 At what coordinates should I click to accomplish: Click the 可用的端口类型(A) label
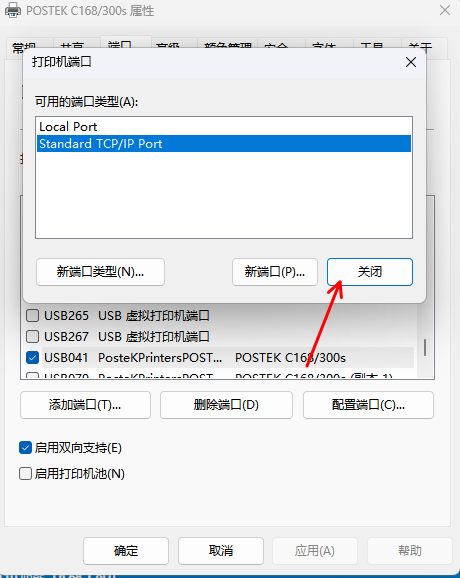[86, 101]
